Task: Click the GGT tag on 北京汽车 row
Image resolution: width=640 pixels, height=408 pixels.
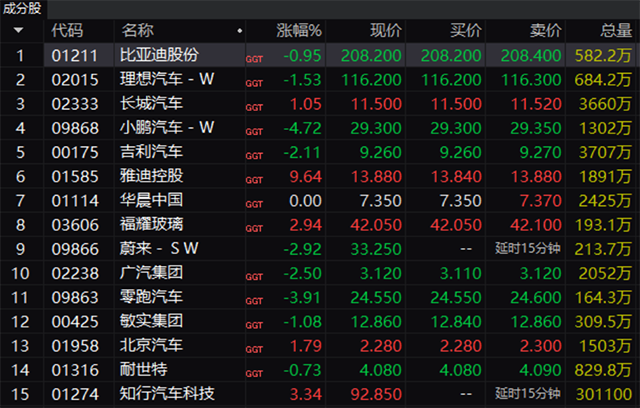Action: pyautogui.click(x=254, y=350)
